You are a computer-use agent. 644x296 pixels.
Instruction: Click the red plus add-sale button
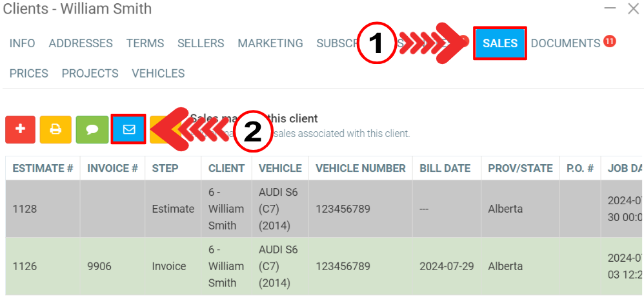pos(20,129)
